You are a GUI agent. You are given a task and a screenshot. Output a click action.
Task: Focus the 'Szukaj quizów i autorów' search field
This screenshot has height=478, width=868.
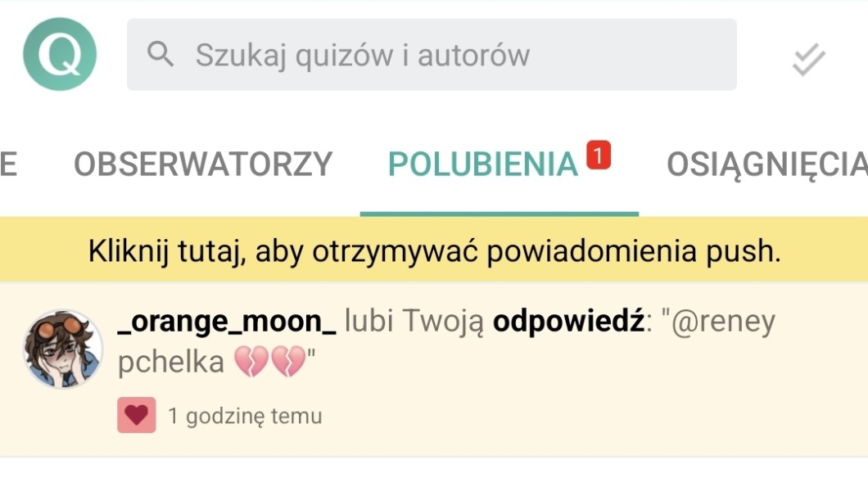click(x=442, y=55)
